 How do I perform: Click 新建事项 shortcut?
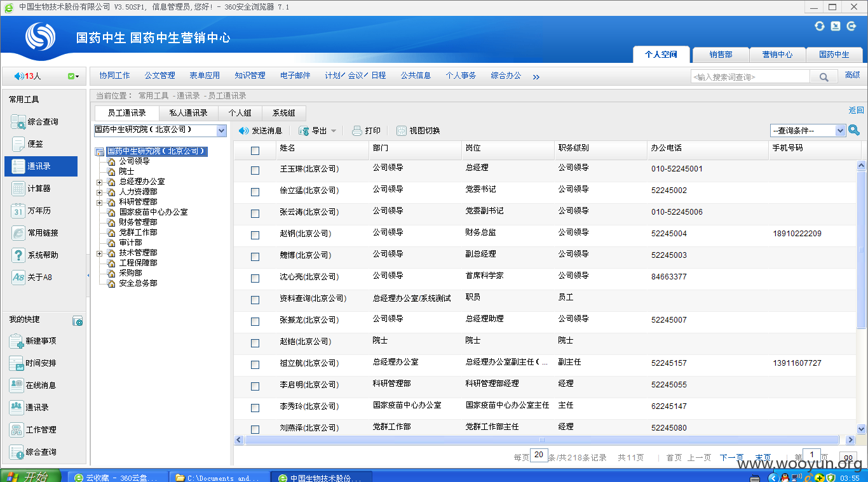click(x=33, y=341)
